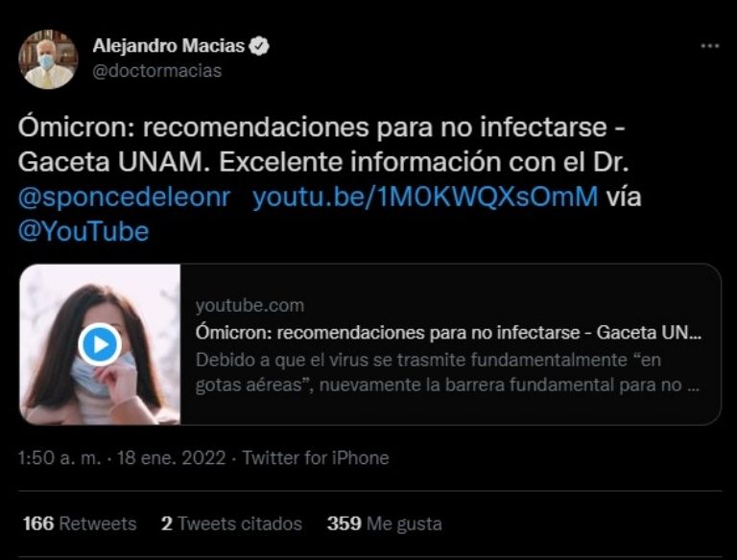The image size is (737, 560).
Task: Open the Alejandro Macias display name
Action: [x=169, y=46]
